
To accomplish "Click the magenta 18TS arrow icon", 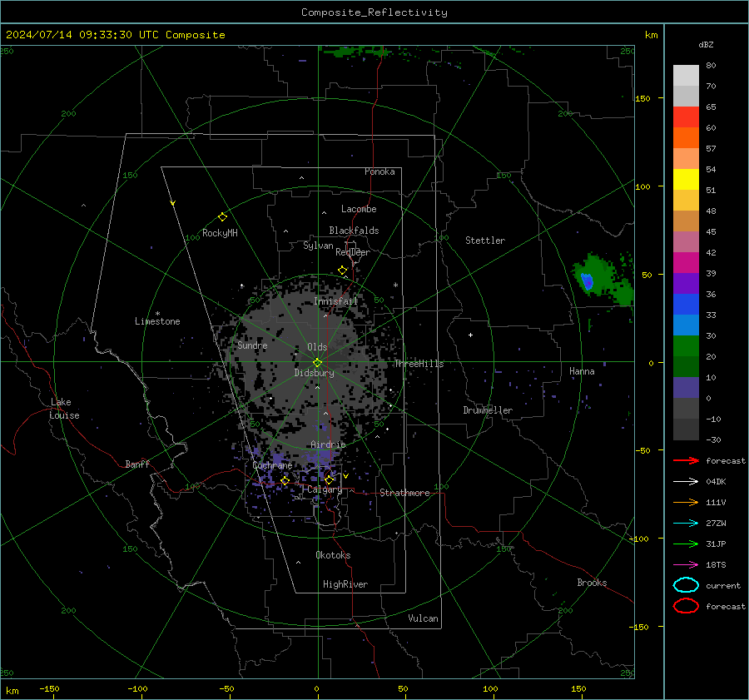I will pos(686,564).
